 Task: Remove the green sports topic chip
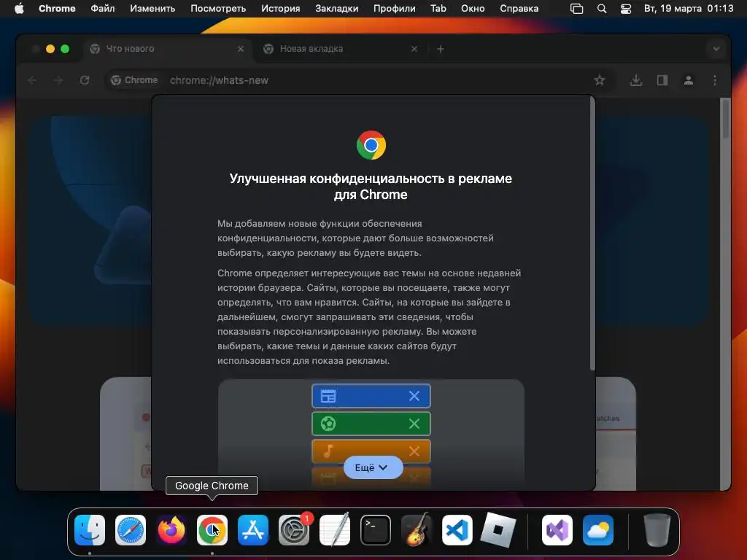pyautogui.click(x=414, y=424)
